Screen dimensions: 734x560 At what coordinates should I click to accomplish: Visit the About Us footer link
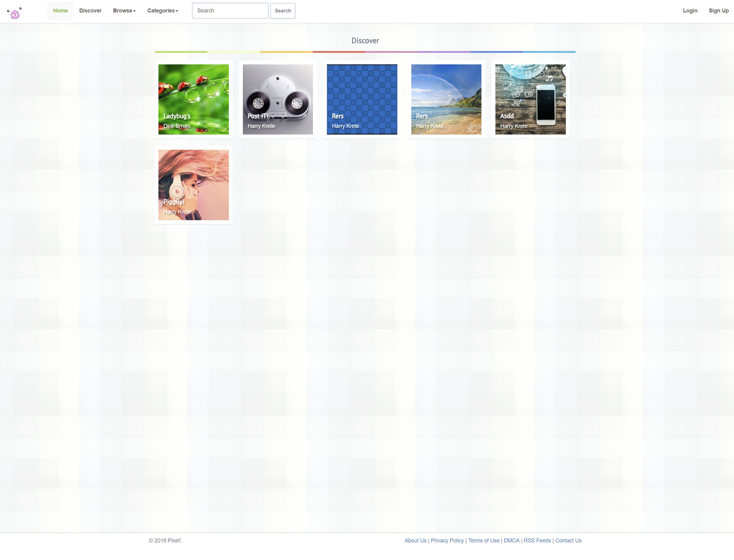click(415, 540)
